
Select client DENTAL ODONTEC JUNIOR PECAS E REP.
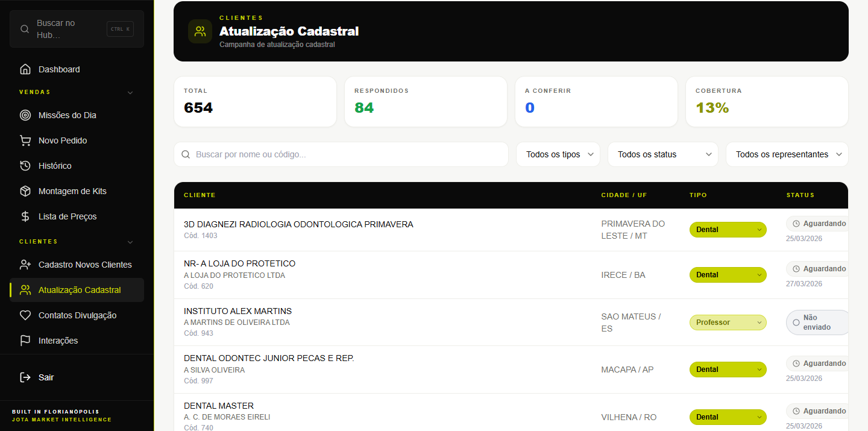pyautogui.click(x=269, y=358)
